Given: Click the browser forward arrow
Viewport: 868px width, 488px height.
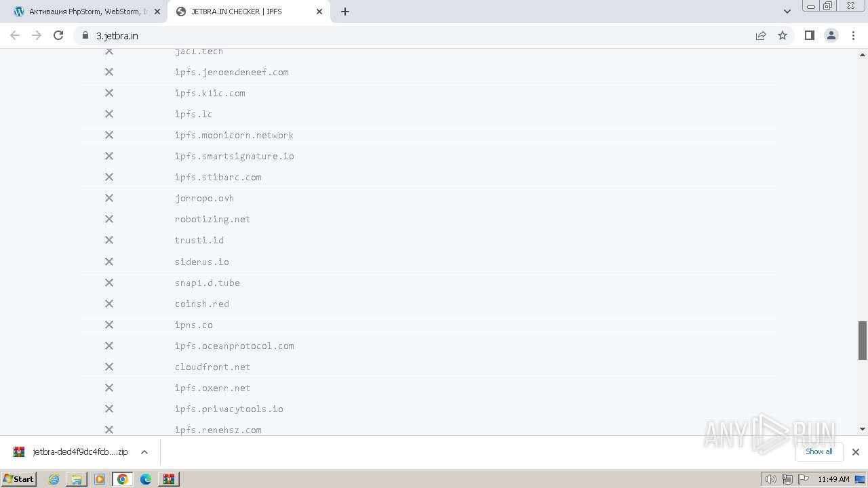Looking at the screenshot, I should [37, 35].
